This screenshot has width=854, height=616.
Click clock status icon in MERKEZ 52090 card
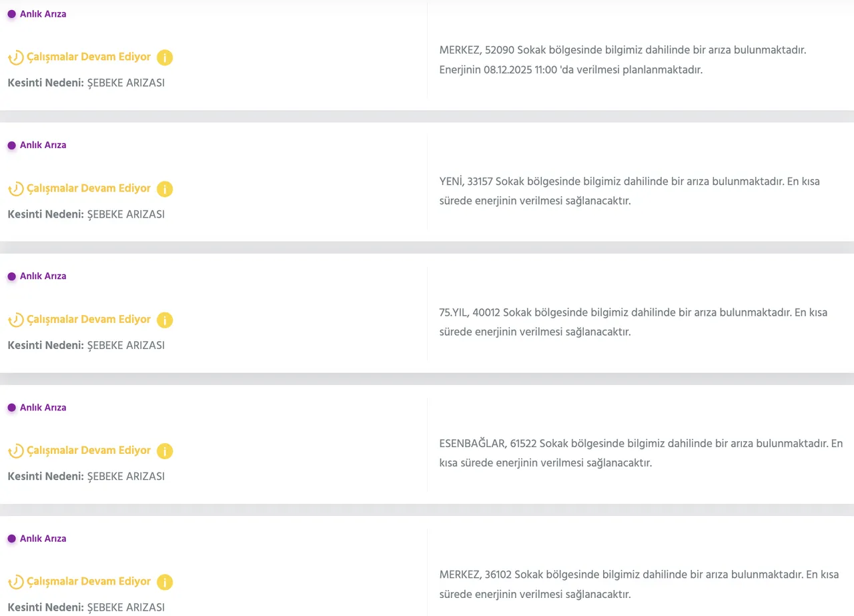15,57
